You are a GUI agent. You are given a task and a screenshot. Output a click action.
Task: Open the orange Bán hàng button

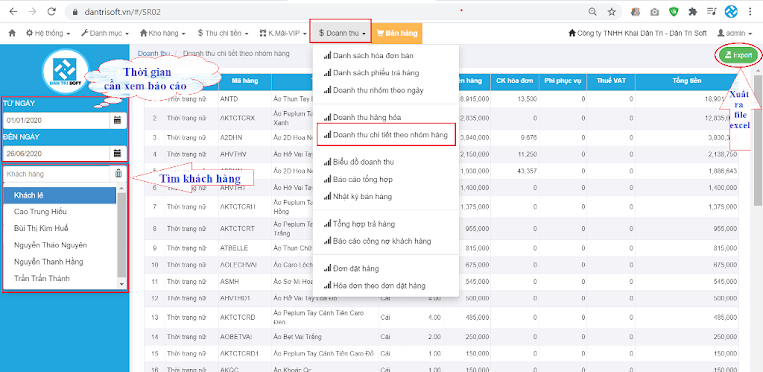point(397,33)
